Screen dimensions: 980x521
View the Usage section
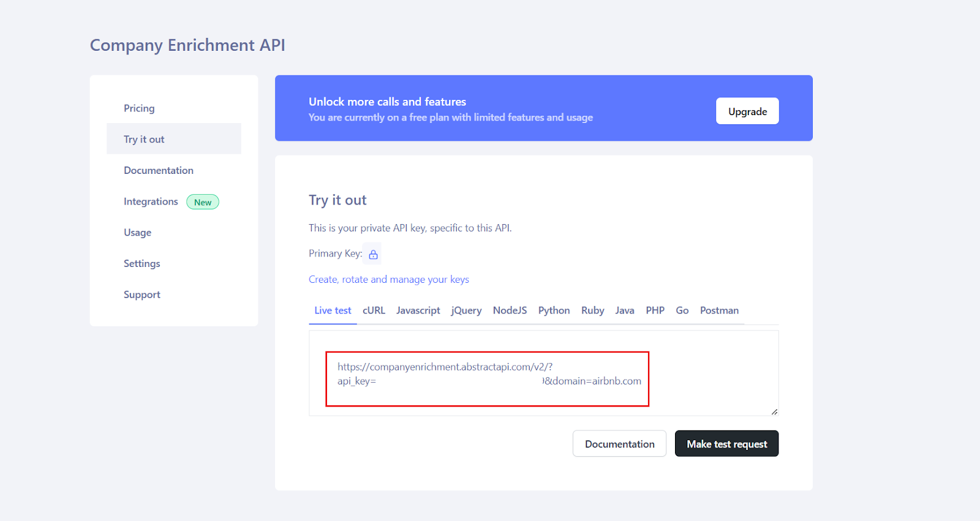click(x=137, y=232)
